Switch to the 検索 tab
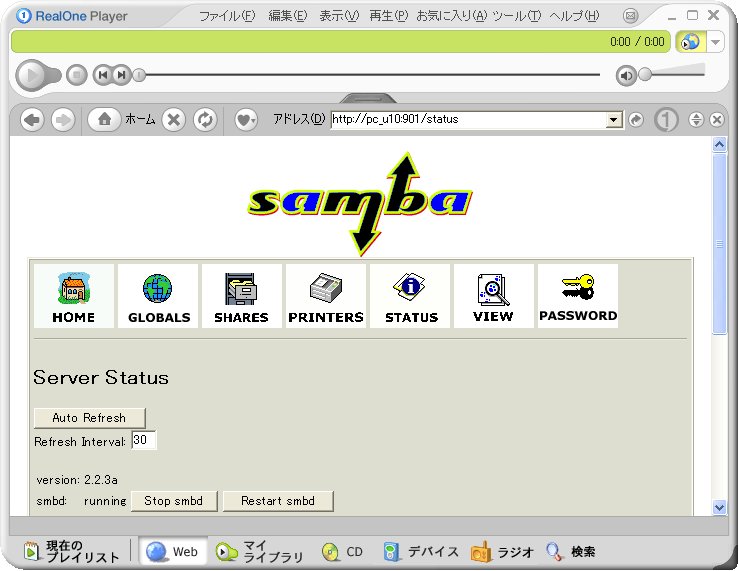 click(571, 552)
